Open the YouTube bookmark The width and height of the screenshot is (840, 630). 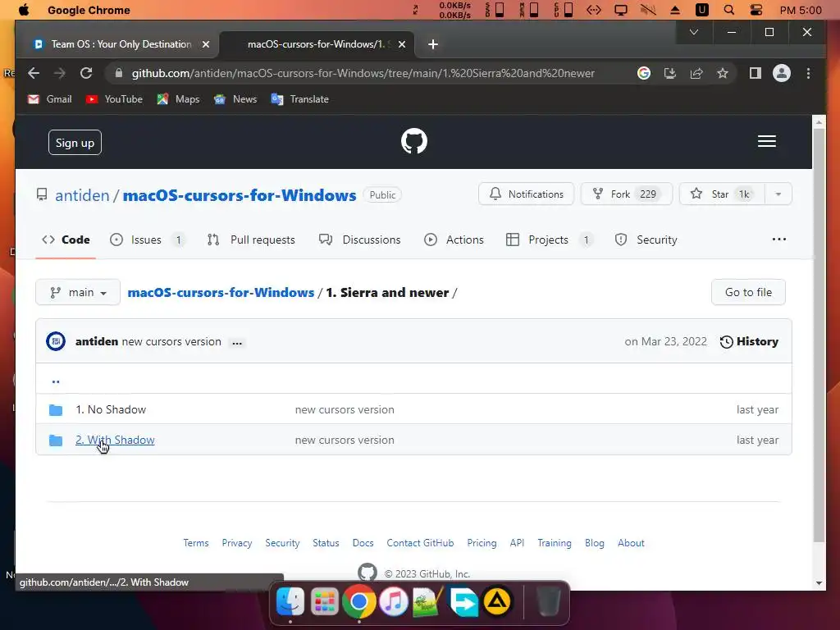tap(115, 99)
